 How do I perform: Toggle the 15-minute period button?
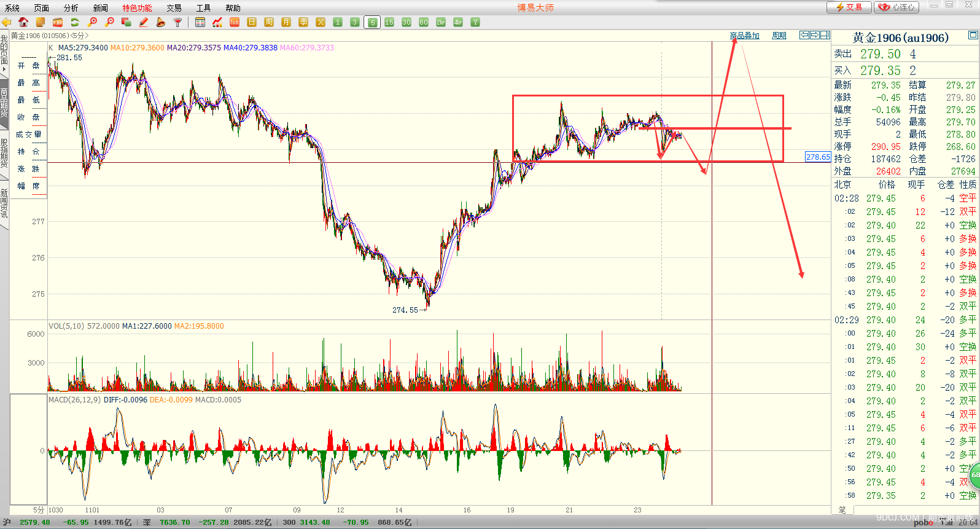click(389, 22)
